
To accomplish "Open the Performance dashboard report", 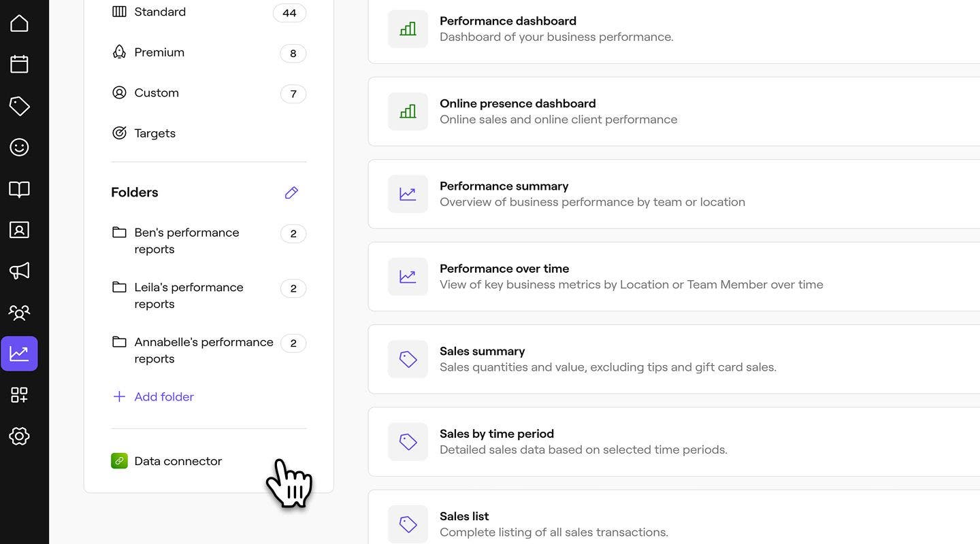I will pos(508,22).
